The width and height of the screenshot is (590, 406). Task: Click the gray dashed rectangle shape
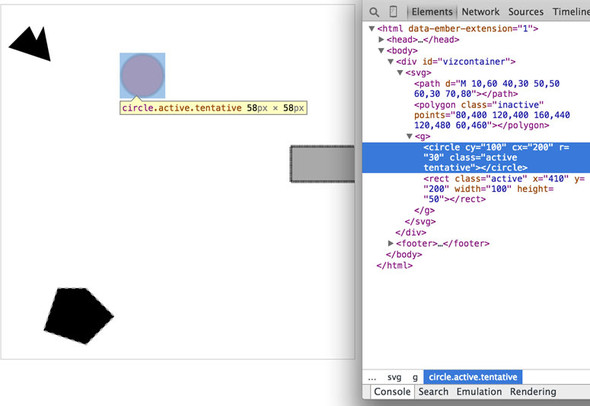coord(322,164)
